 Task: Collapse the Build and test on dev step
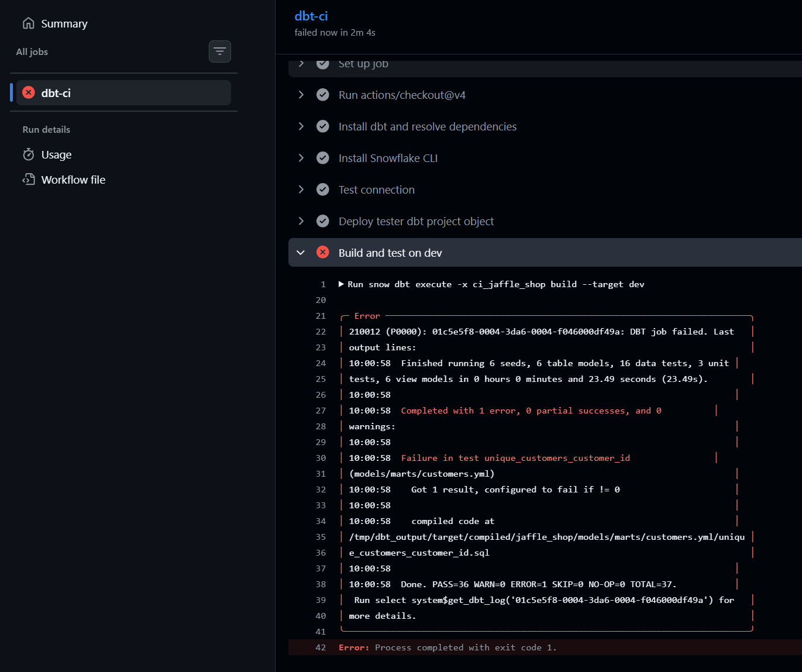point(301,253)
